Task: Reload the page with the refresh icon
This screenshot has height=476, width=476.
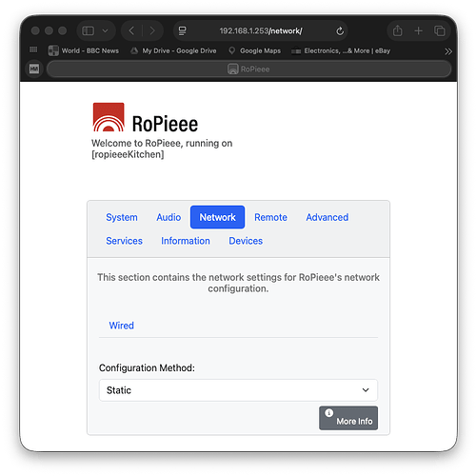Action: click(x=340, y=31)
